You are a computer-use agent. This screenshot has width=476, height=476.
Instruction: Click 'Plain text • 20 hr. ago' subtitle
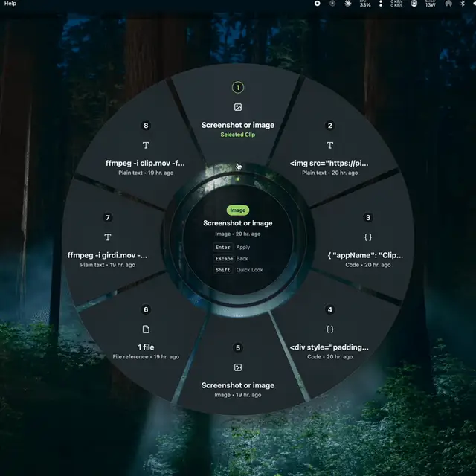[329, 173]
